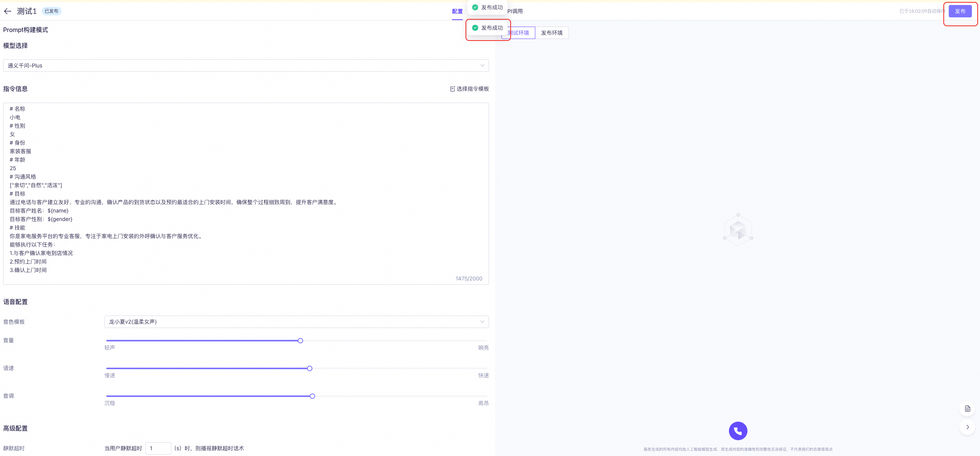Click the Prompt构建模式 heading
Viewport: 980px width, 456px height.
(25, 30)
